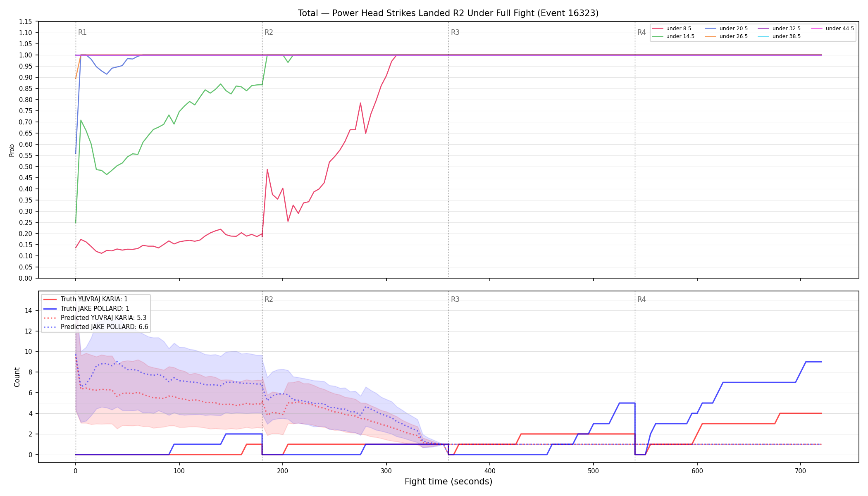Click the 6 tick on Count axis
This screenshot has height=496, width=868.
30,393
